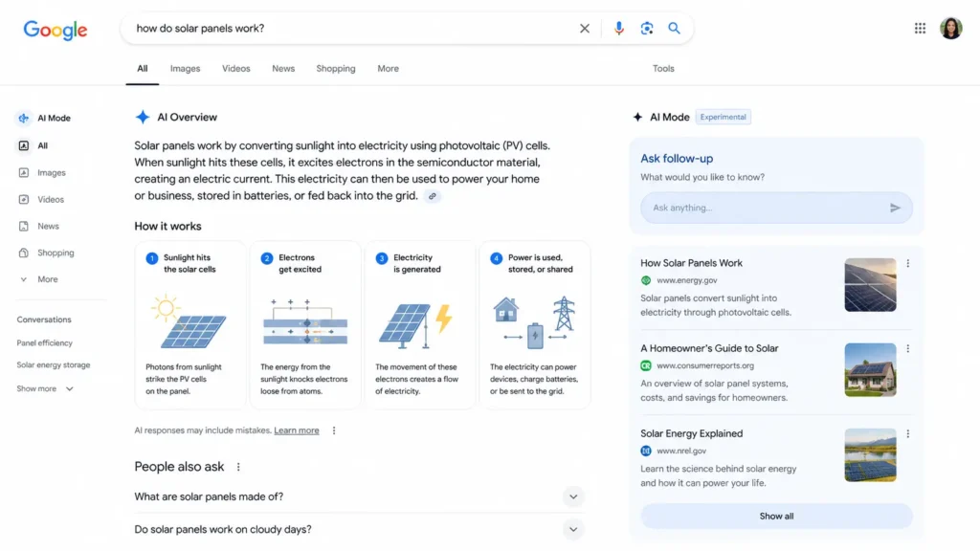Click the source link icon after overview text
This screenshot has height=551, width=980.
point(432,196)
